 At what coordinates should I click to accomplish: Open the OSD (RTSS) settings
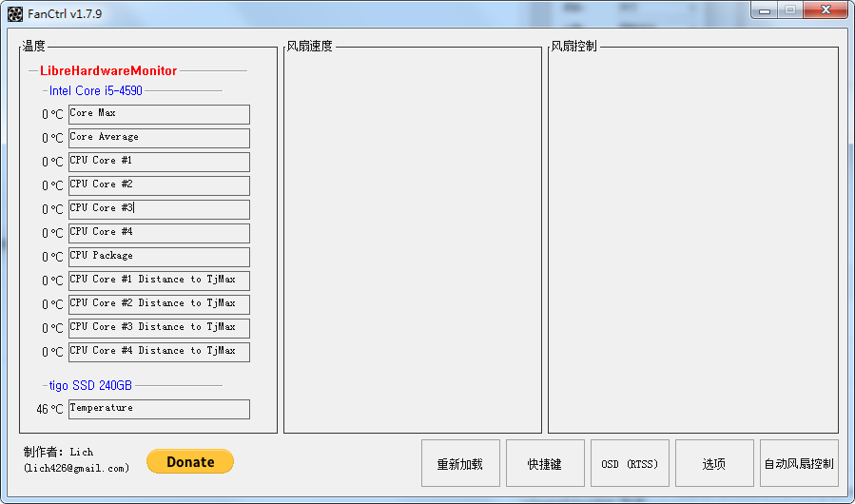[x=630, y=463]
